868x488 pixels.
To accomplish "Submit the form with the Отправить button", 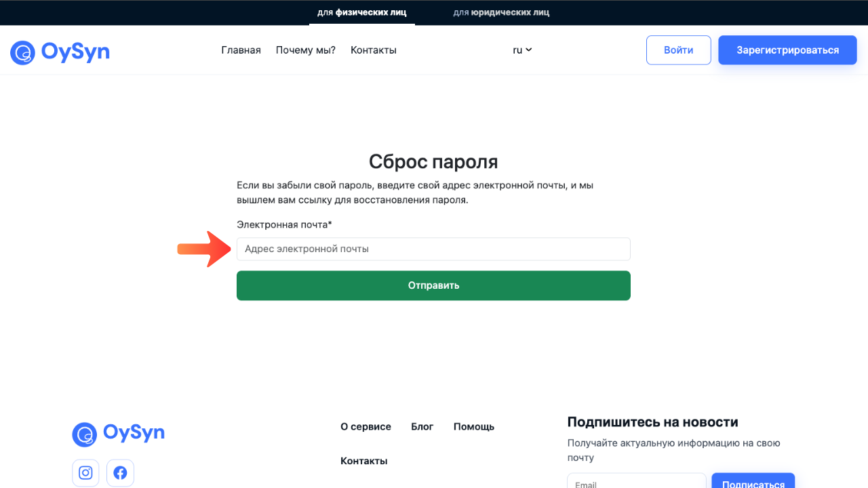I will click(433, 285).
